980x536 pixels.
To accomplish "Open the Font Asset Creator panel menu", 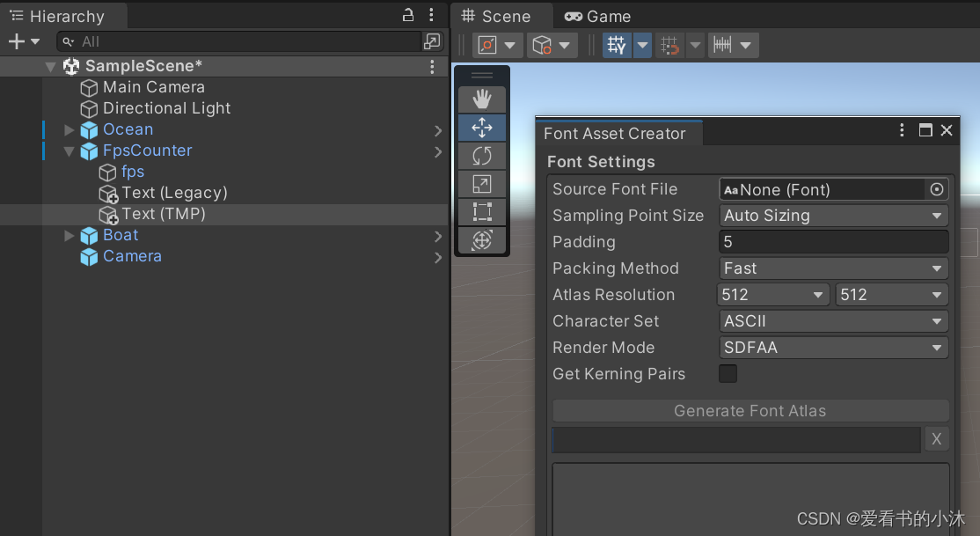I will click(x=902, y=129).
